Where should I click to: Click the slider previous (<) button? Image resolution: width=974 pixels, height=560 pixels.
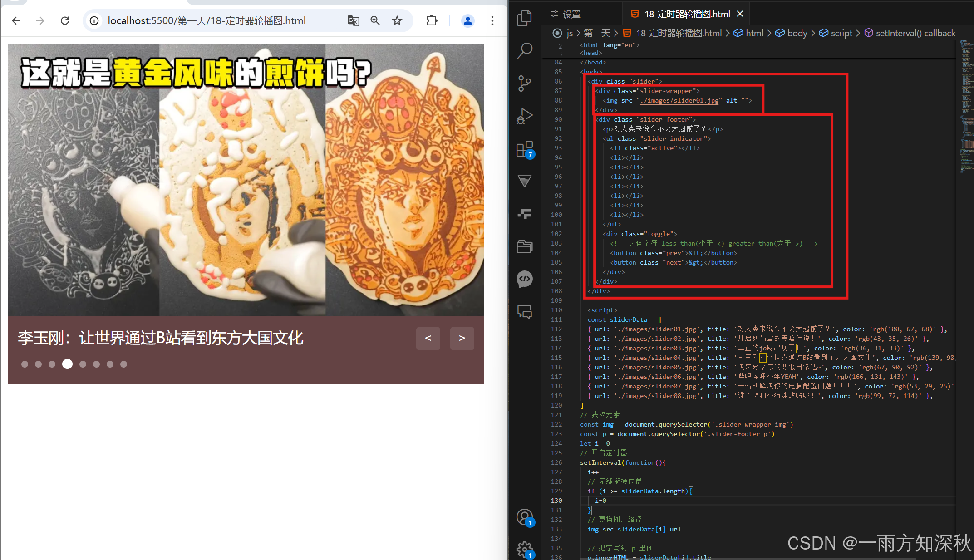(x=428, y=338)
